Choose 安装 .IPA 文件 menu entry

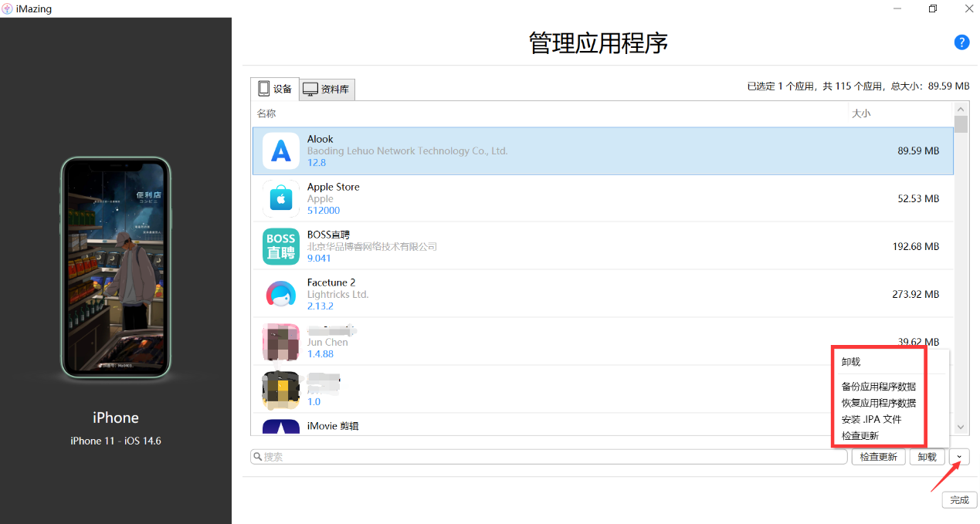click(x=871, y=420)
